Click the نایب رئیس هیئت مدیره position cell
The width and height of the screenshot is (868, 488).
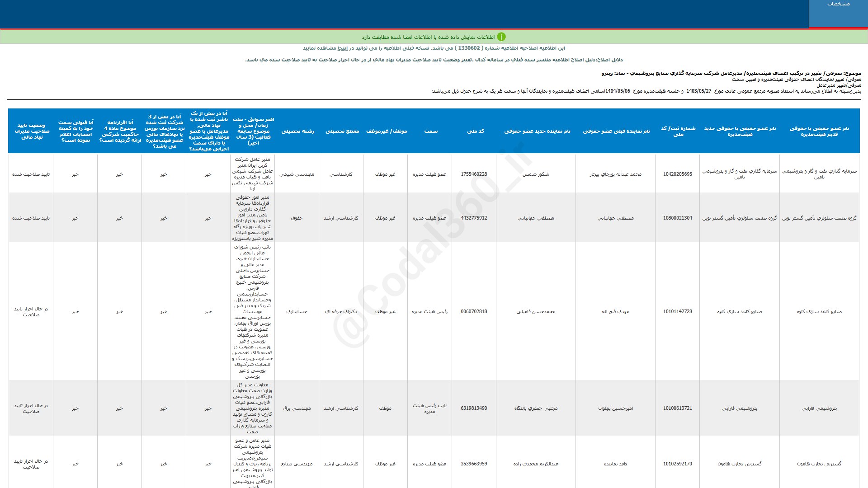429,408
